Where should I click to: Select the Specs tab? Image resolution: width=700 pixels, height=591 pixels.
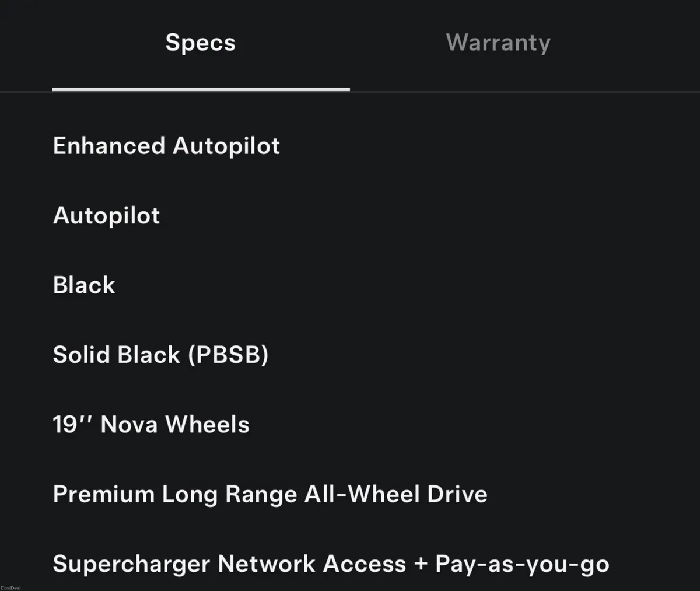point(200,42)
